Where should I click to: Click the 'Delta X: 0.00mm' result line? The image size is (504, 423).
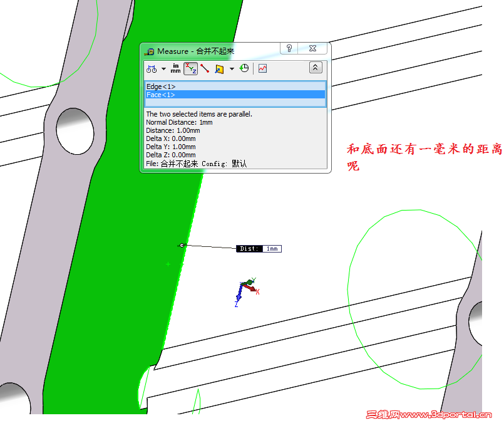point(171,138)
